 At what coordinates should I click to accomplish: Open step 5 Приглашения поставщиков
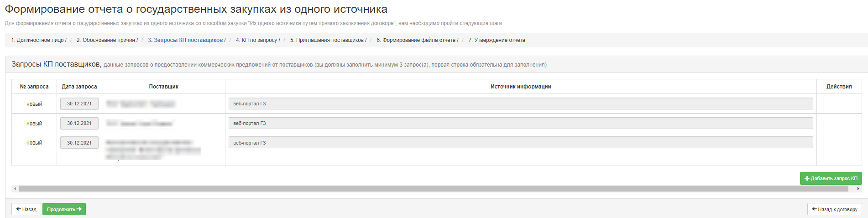327,40
